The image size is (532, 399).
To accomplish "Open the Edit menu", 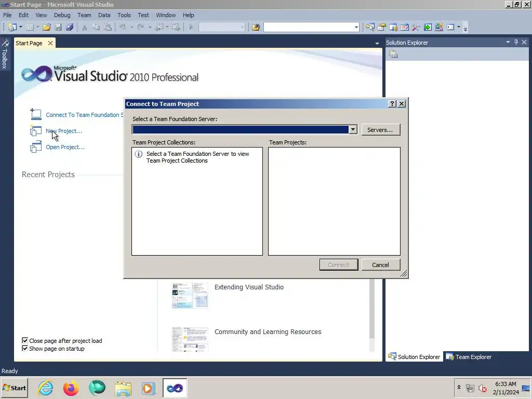I will point(23,15).
